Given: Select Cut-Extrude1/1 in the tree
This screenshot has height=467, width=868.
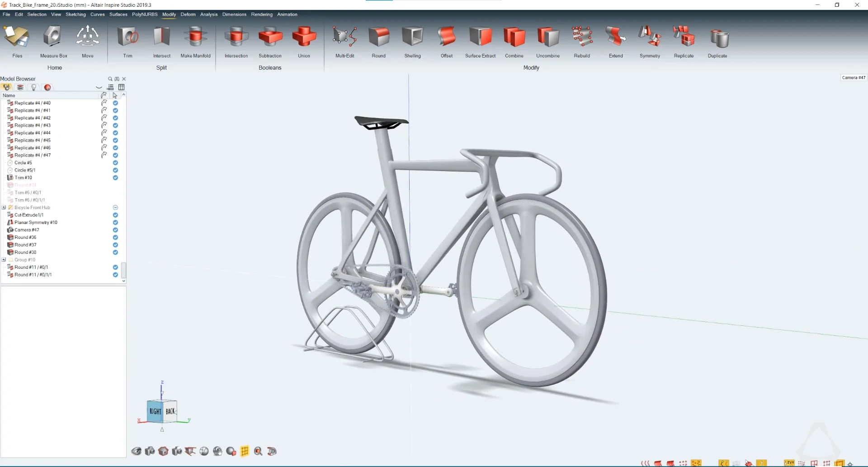Looking at the screenshot, I should pyautogui.click(x=29, y=215).
